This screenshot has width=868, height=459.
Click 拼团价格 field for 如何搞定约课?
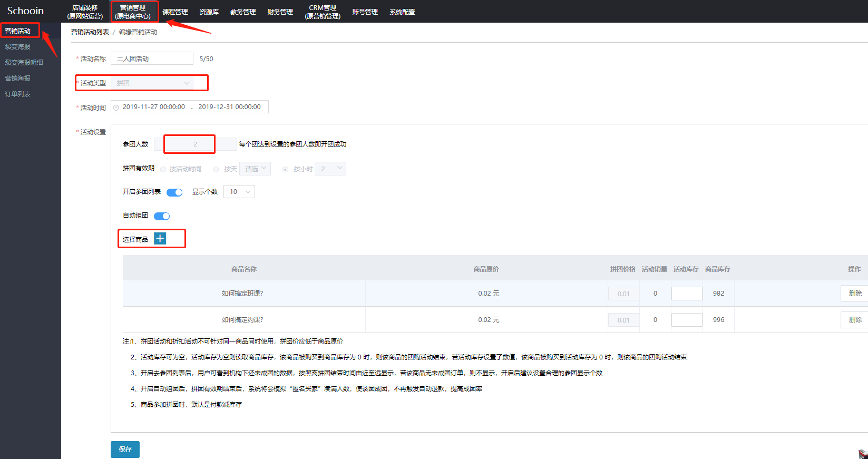point(623,320)
